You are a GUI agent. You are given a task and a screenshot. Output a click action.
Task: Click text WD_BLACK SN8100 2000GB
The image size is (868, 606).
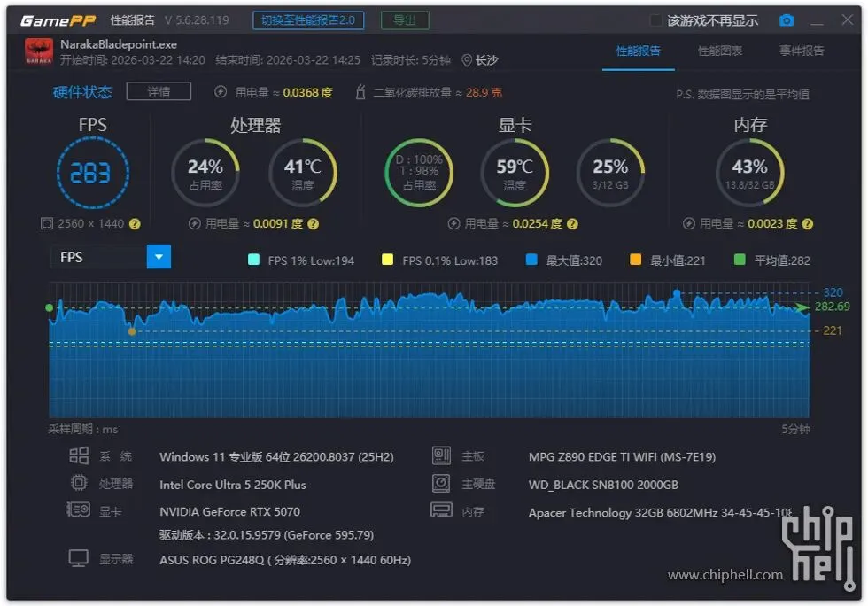click(603, 485)
